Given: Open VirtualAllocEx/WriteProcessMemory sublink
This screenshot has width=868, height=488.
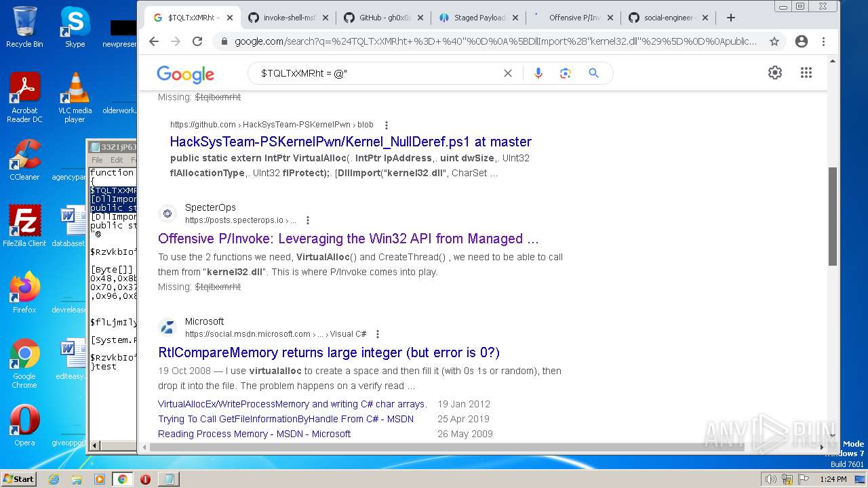Looking at the screenshot, I should pos(292,404).
